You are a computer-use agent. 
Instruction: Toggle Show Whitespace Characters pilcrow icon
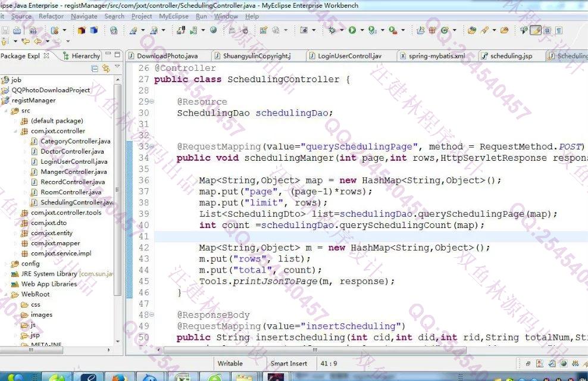point(559,30)
